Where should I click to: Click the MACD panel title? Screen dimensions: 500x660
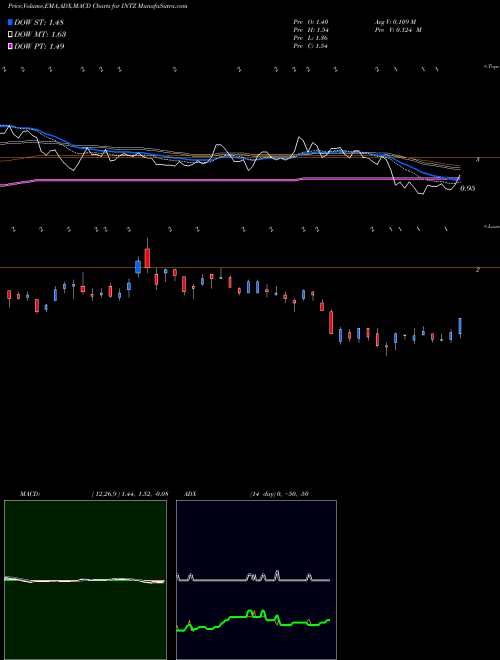coord(30,494)
